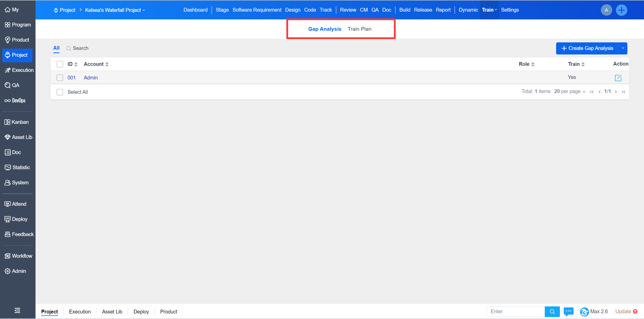Open Kanban from the sidebar
Image resolution: width=644 pixels, height=319 pixels.
pos(17,122)
